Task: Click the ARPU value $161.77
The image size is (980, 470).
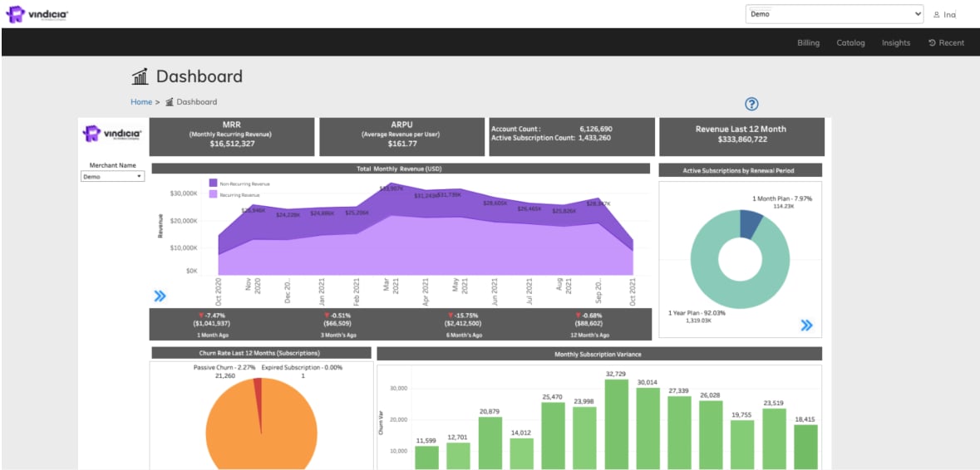Action: [x=401, y=144]
